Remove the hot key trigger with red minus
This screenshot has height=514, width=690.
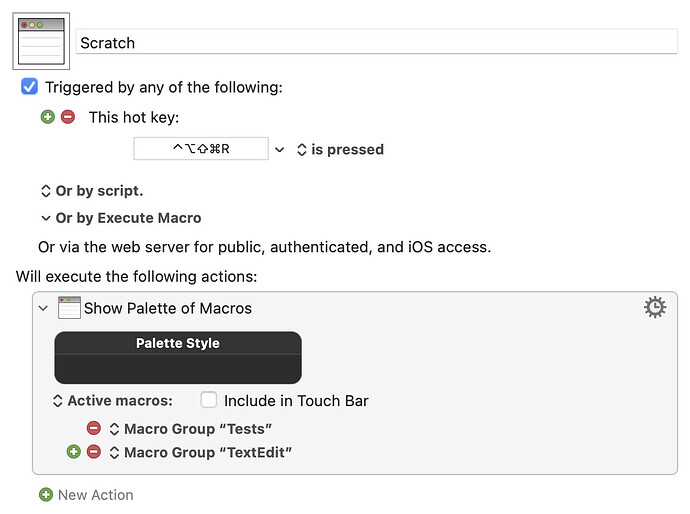pos(68,117)
